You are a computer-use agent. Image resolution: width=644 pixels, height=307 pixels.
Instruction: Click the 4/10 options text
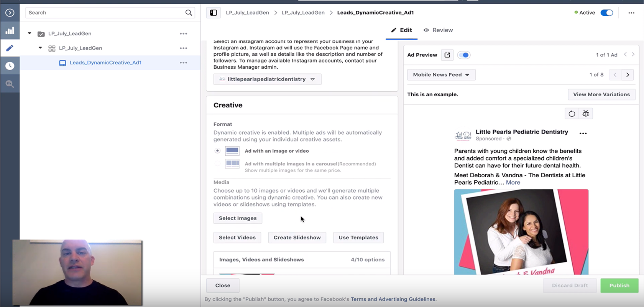[368, 260]
